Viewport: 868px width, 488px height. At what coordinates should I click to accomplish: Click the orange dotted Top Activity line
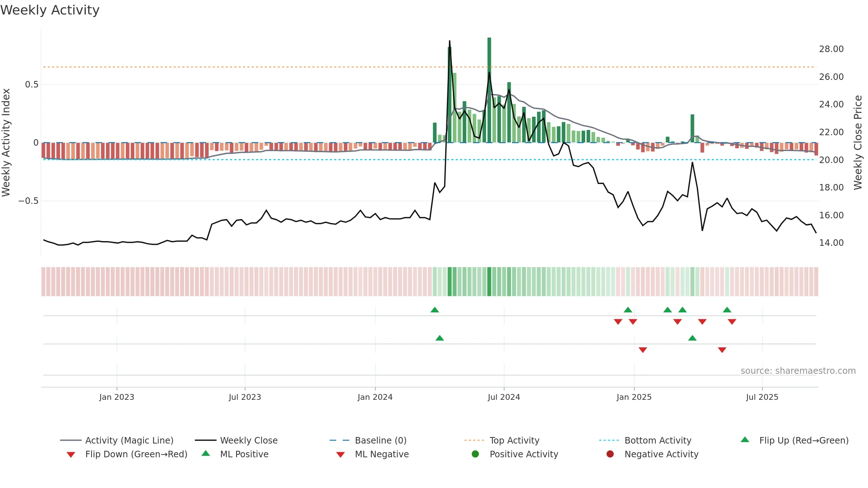coord(430,67)
